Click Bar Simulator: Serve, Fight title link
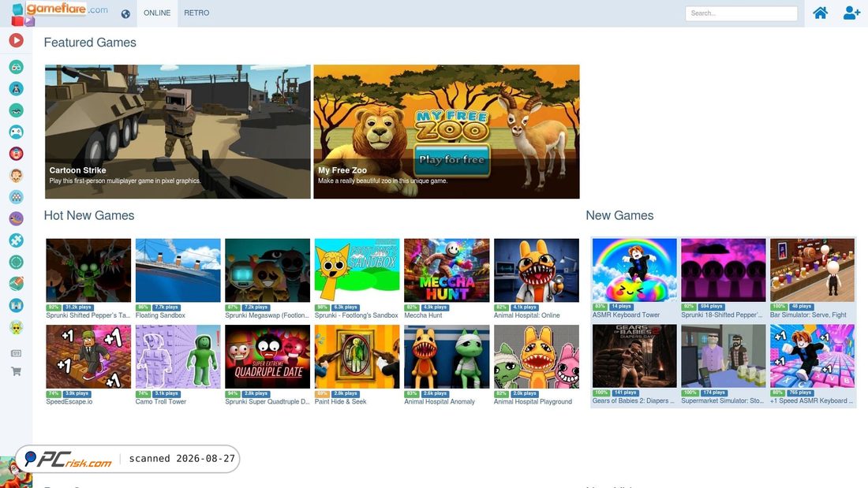 808,315
